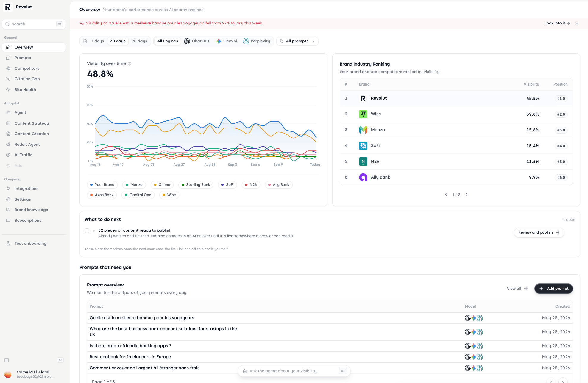Toggle the SoFi chart series
Screen dimensions: 588x383
point(227,185)
